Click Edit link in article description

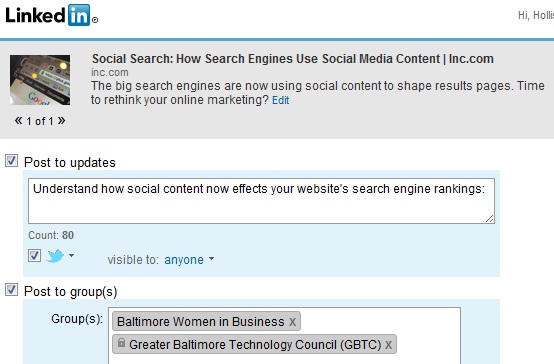pyautogui.click(x=281, y=100)
